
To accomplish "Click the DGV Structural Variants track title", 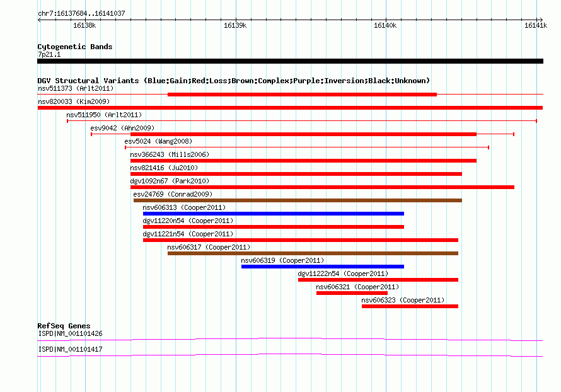I will 233,81.
